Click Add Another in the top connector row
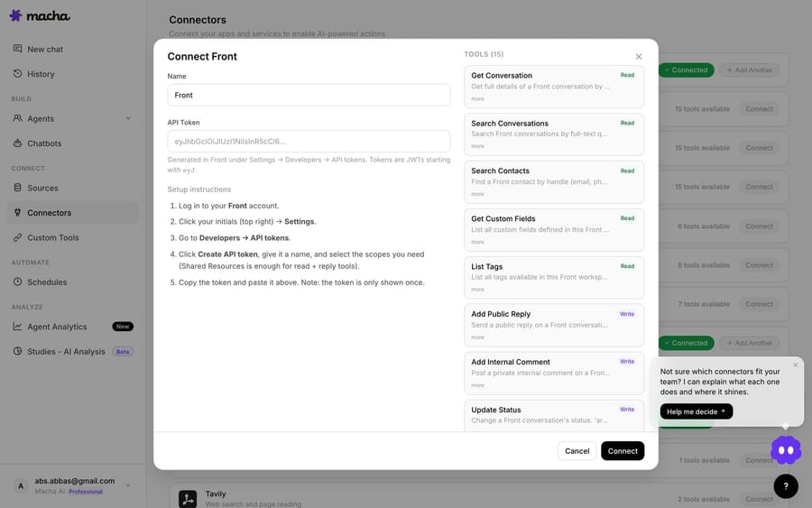Viewport: 812px width, 508px height. 750,69
